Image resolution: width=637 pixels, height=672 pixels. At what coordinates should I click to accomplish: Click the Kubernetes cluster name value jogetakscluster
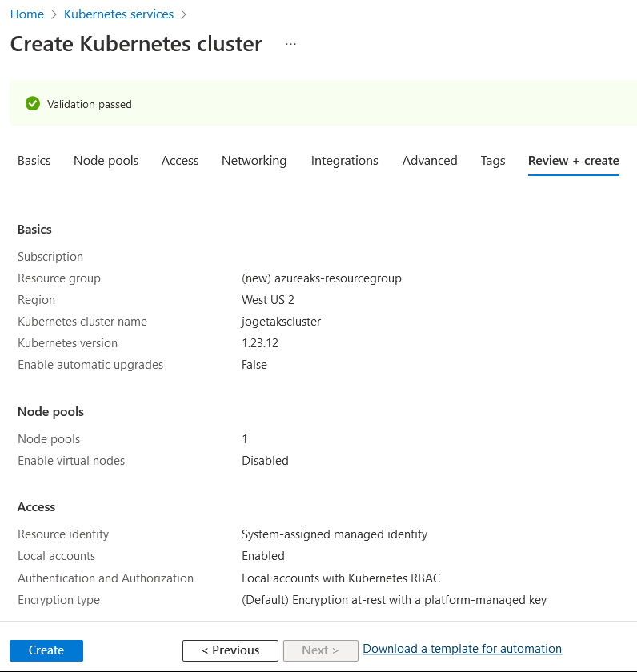(x=281, y=322)
